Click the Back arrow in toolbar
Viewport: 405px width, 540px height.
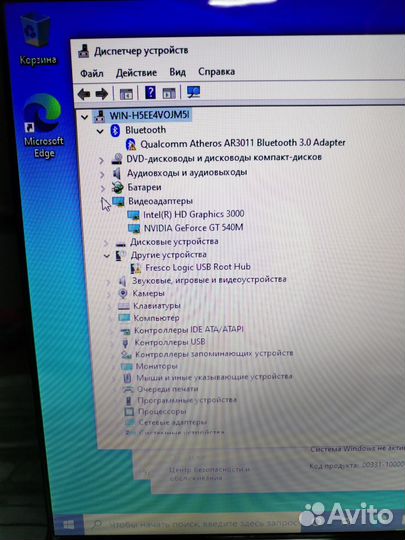[84, 94]
